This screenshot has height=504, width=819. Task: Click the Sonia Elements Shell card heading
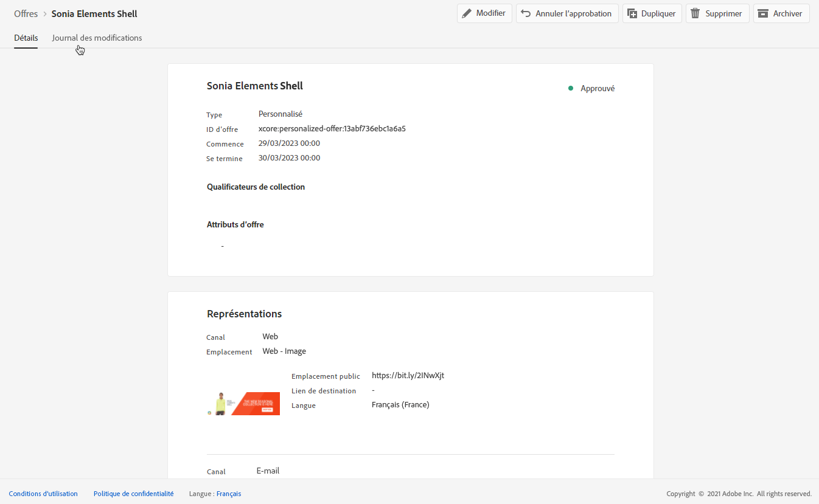255,86
